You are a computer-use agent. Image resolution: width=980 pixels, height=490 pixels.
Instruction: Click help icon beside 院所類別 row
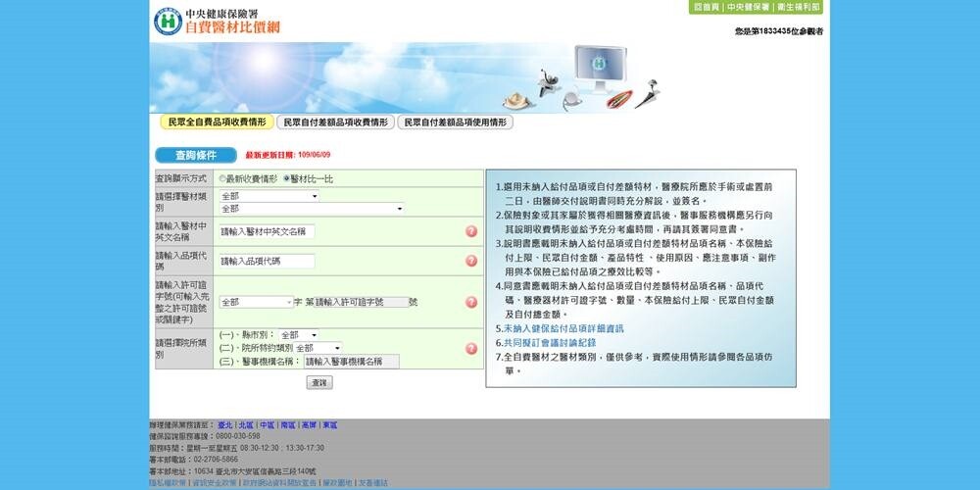pyautogui.click(x=471, y=348)
